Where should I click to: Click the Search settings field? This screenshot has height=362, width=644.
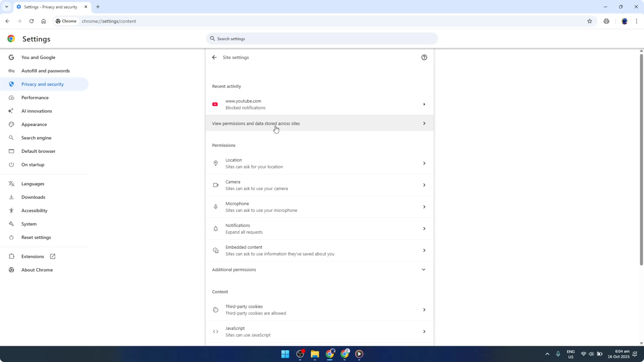point(321,39)
